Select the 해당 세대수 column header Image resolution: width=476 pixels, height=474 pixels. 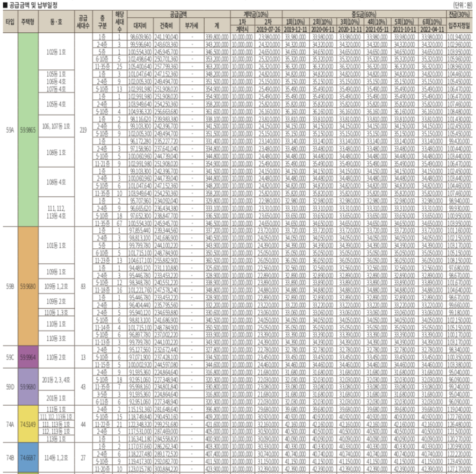point(120,21)
